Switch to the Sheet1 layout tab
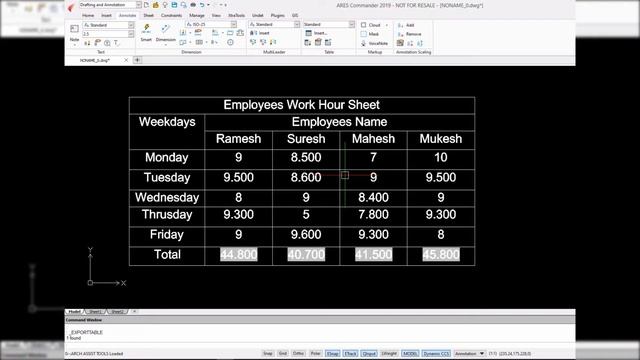640x360 pixels. [x=95, y=311]
